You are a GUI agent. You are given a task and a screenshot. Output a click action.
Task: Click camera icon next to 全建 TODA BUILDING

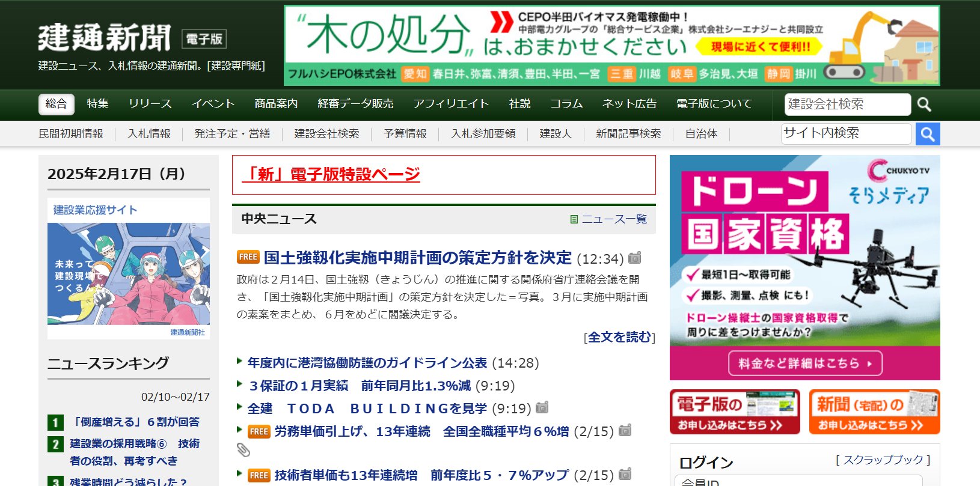(x=542, y=407)
